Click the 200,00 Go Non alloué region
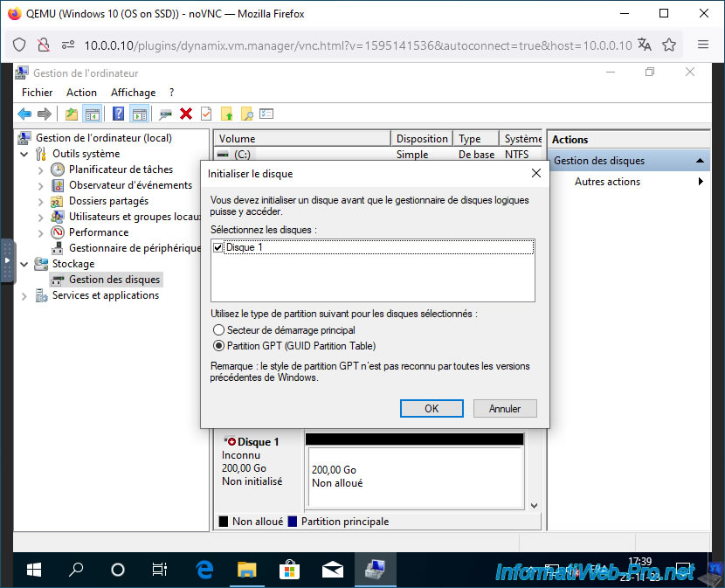This screenshot has width=725, height=588. pos(415,476)
